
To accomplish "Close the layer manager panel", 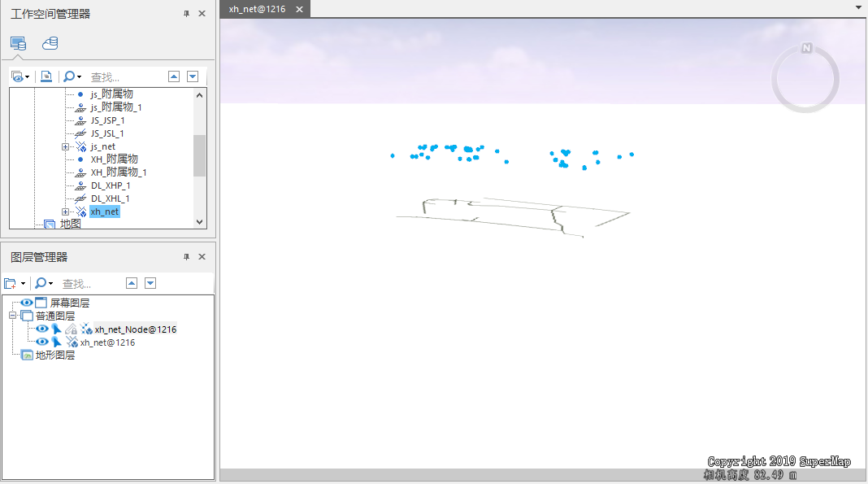I will [x=202, y=257].
